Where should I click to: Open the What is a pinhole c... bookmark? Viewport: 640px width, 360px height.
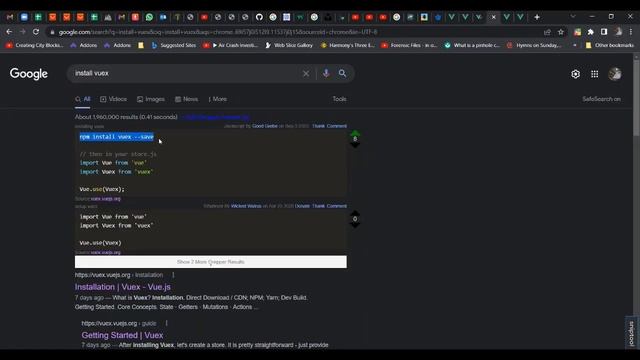[x=472, y=45]
